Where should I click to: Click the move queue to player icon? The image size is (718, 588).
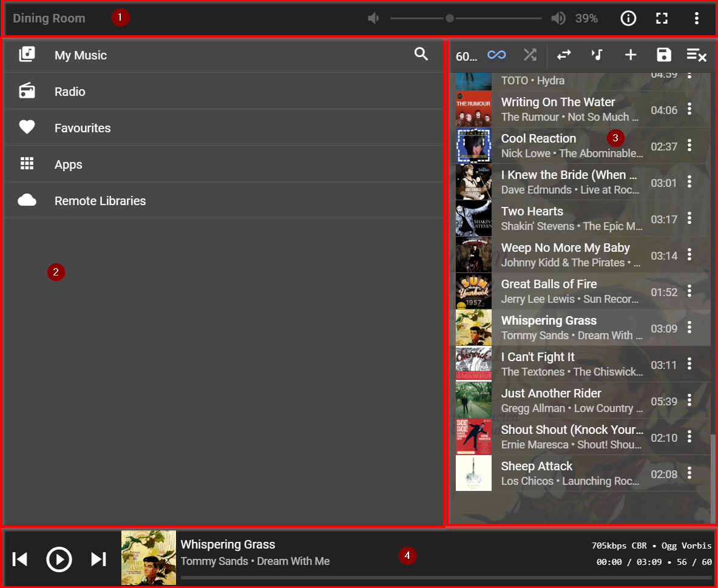tap(564, 55)
